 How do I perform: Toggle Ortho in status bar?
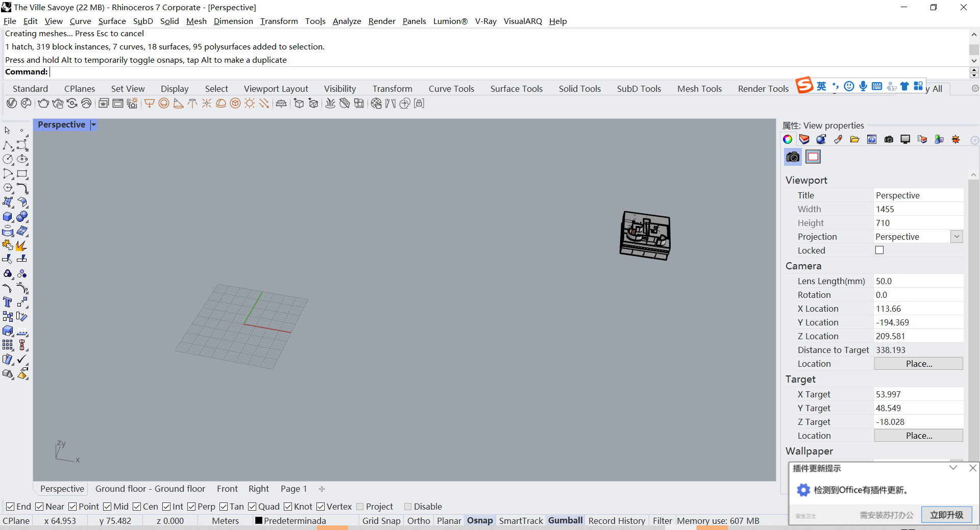[x=419, y=520]
